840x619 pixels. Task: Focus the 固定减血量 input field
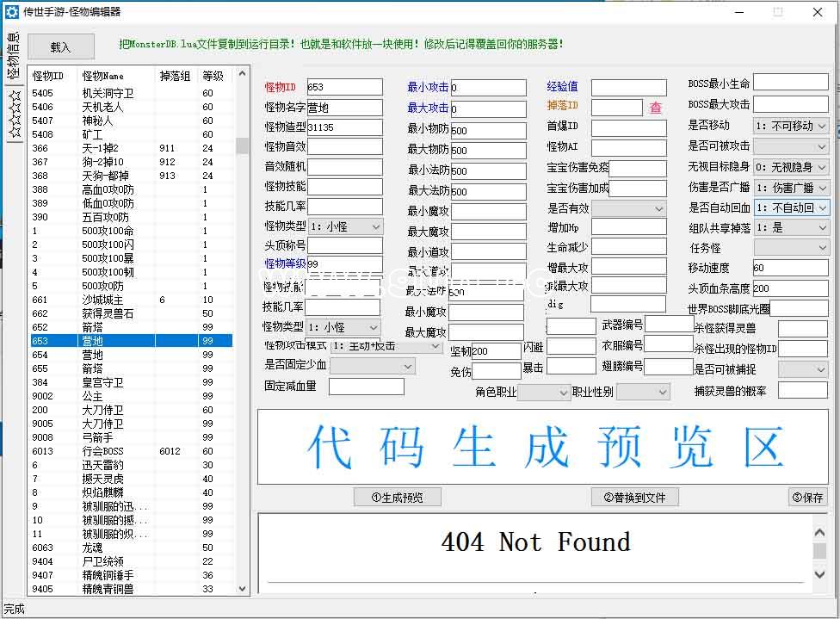click(367, 387)
